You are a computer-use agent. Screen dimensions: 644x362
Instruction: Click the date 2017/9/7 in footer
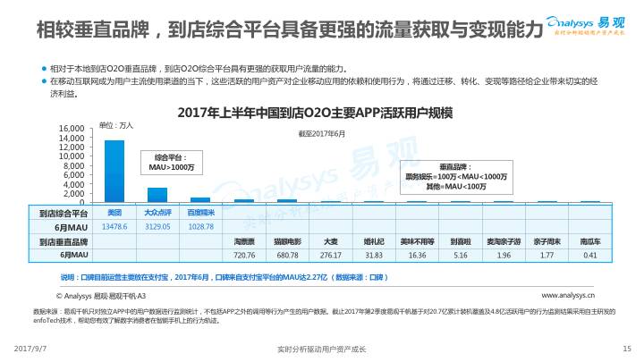[30, 349]
